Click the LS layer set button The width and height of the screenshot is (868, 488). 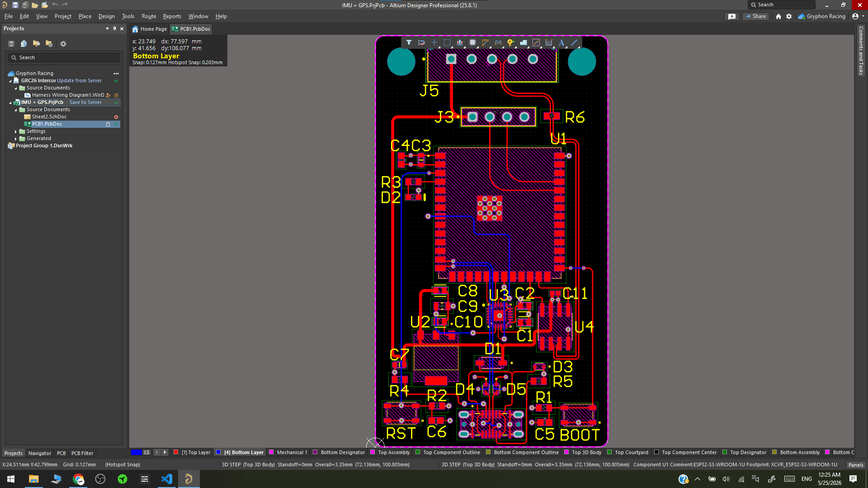point(146,452)
